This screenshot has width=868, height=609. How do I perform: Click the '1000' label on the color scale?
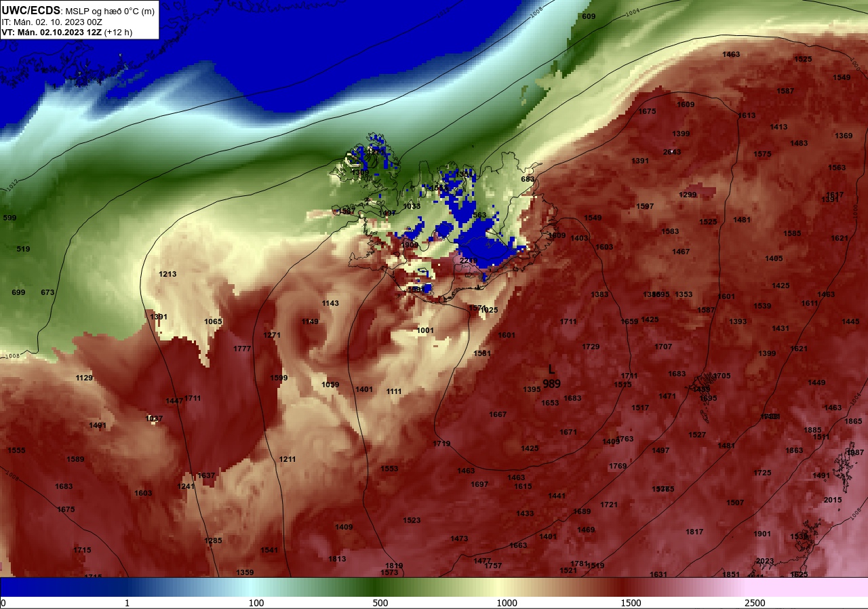[507, 603]
